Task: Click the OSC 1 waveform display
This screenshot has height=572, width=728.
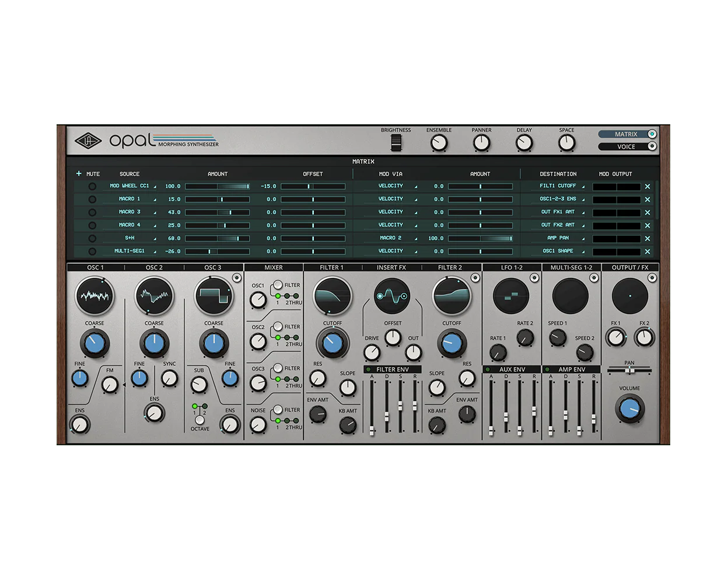Action: click(94, 296)
